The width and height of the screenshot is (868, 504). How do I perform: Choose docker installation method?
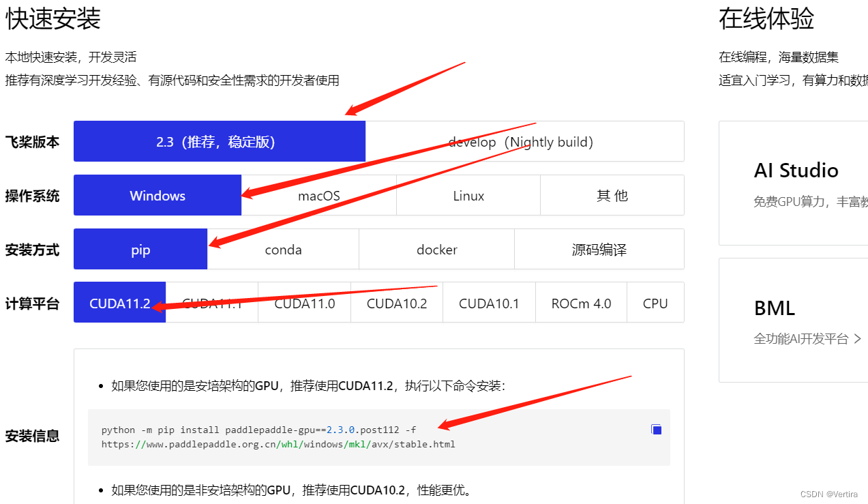pos(436,249)
